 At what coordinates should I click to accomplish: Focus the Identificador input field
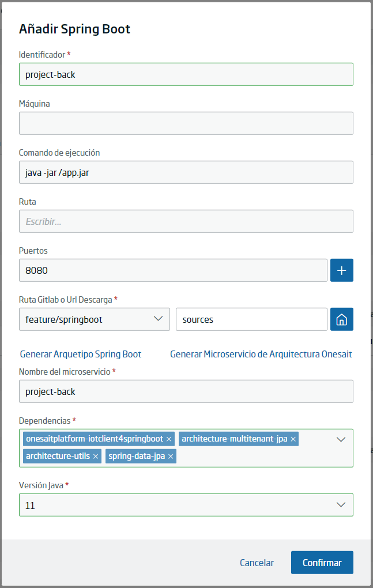tap(186, 74)
